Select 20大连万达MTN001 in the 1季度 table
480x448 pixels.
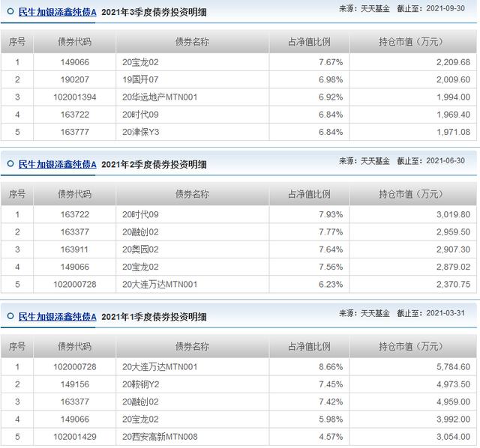tap(160, 367)
